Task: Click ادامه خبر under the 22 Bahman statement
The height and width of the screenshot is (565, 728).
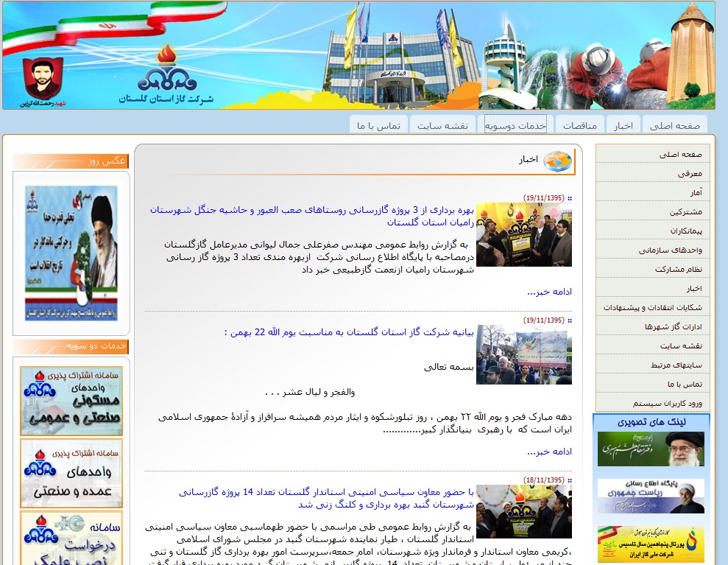Action: point(549,452)
